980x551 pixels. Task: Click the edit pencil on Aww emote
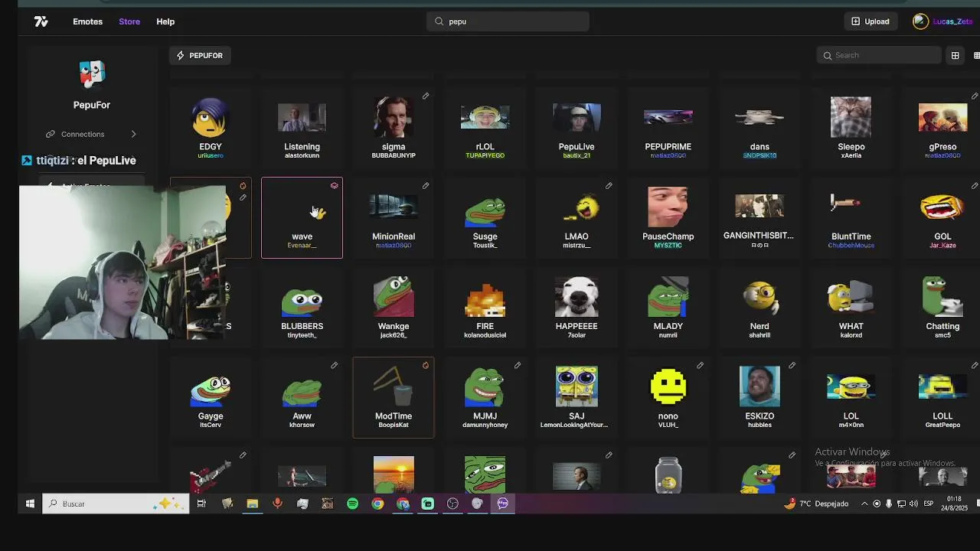[x=334, y=366]
